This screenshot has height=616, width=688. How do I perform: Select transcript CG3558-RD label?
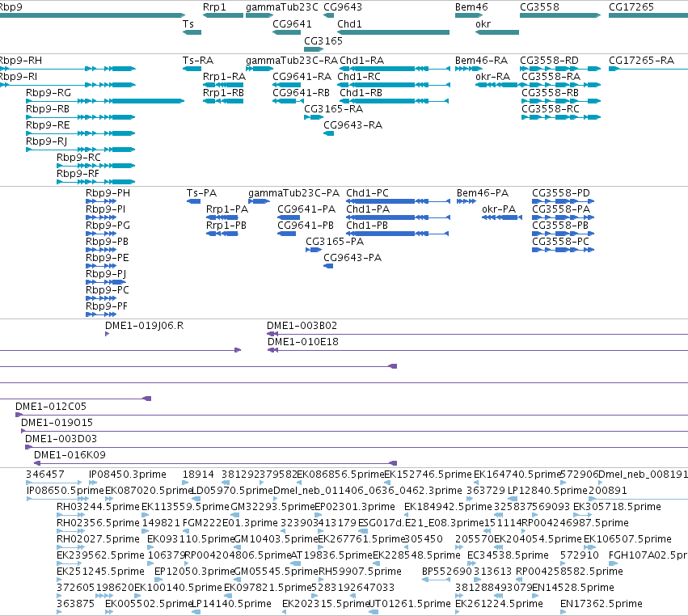coord(549,61)
